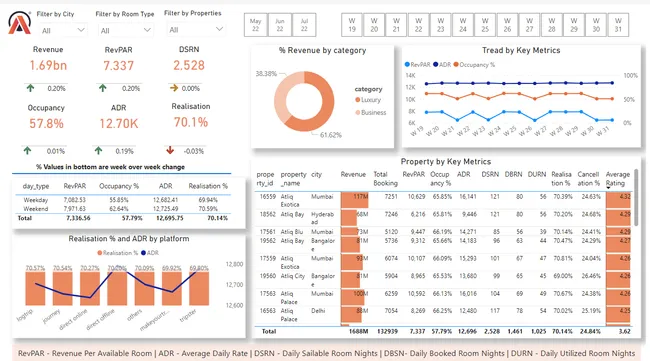Select week W 30 slicer tile
650x361 pixels.
[596, 25]
